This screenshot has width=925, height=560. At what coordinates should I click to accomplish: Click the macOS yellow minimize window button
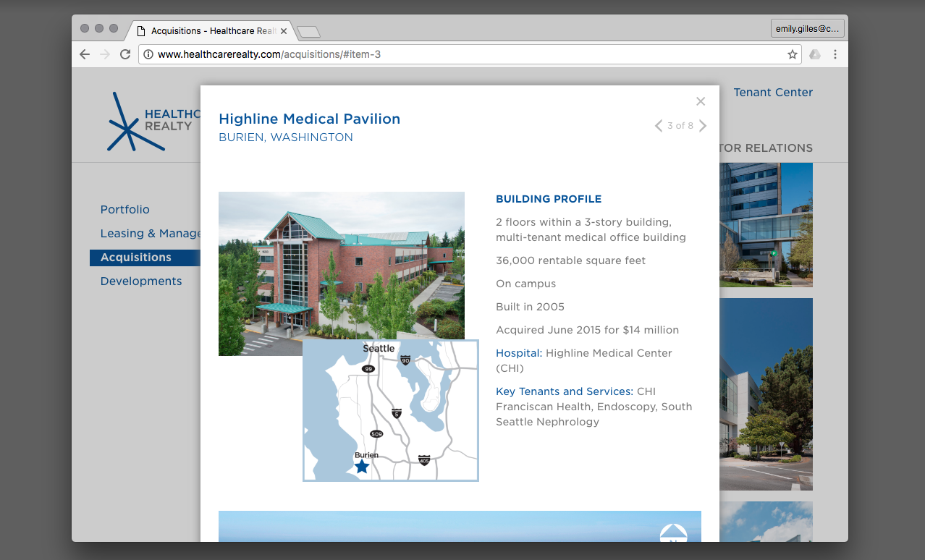click(99, 28)
